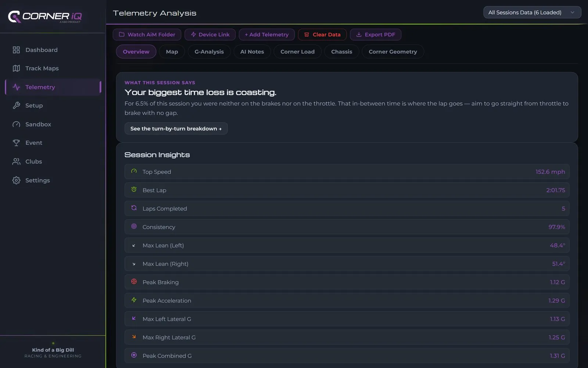Click the '152.6 mph' top speed value

(x=550, y=172)
